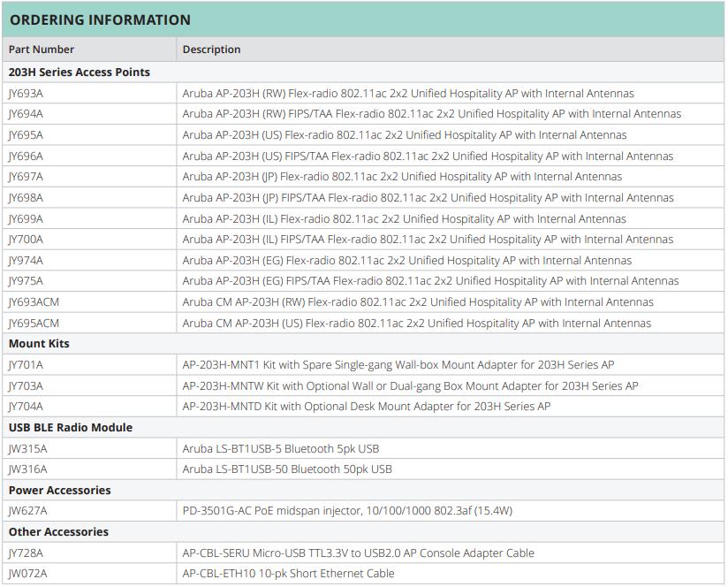Select the Description column header

pos(212,50)
